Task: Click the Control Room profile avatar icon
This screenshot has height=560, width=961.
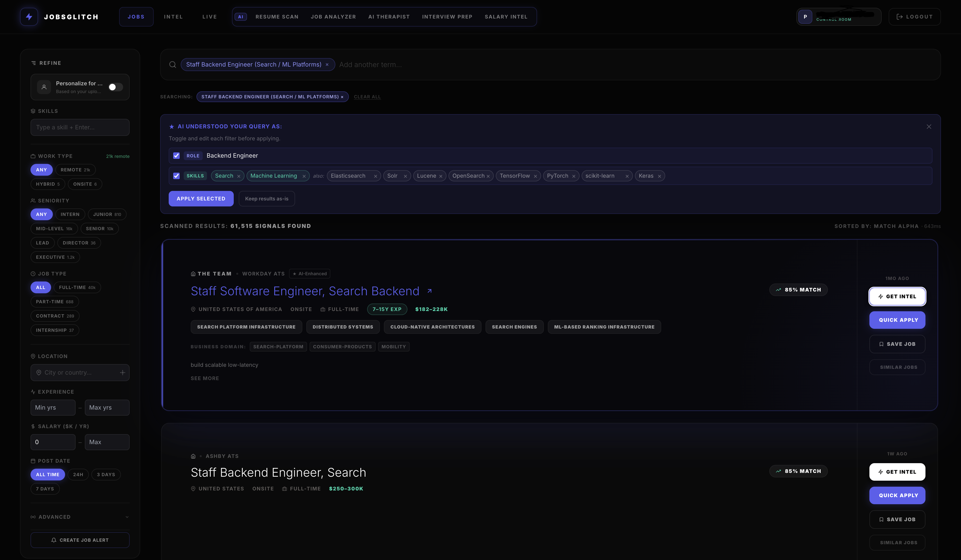Action: (805, 17)
